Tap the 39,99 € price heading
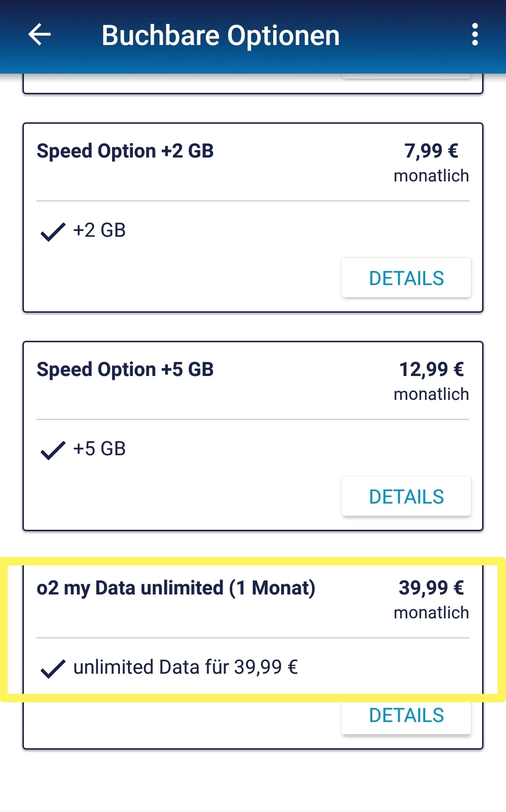This screenshot has width=506, height=812. [x=431, y=588]
